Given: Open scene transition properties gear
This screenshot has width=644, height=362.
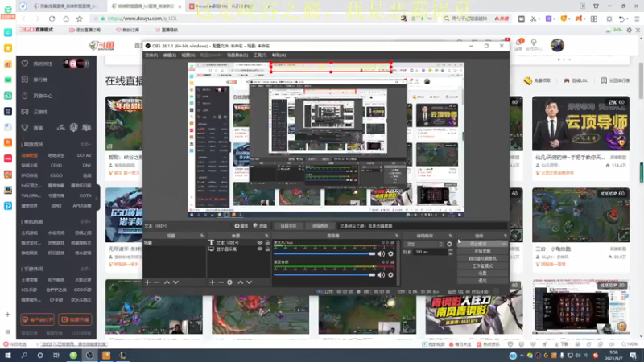Looking at the screenshot, I should coord(449,244).
